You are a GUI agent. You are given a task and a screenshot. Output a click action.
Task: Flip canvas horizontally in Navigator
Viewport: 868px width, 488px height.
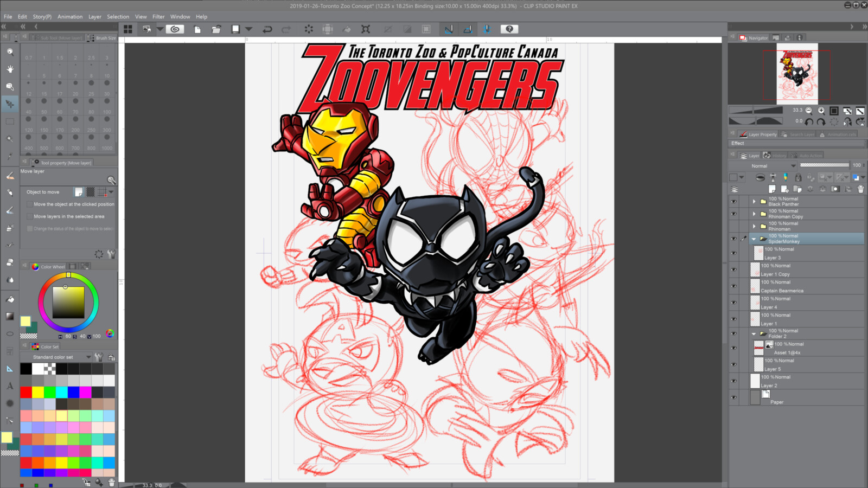[x=847, y=121]
